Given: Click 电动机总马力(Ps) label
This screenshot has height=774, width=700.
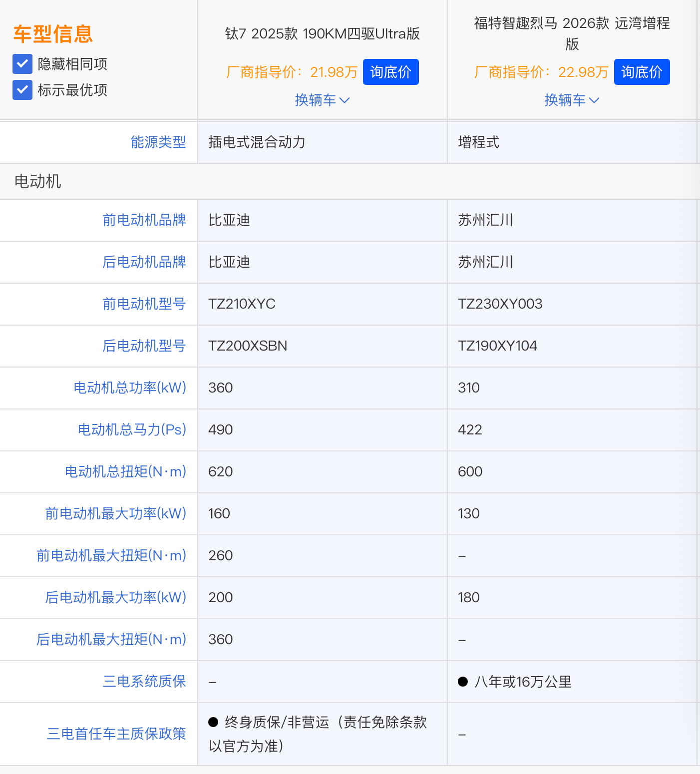Looking at the screenshot, I should [132, 430].
